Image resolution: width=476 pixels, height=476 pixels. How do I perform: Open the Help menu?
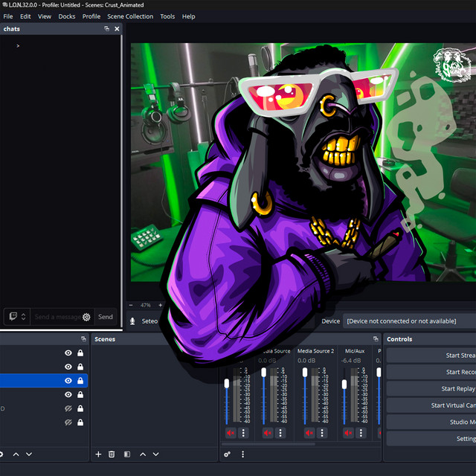coord(188,16)
